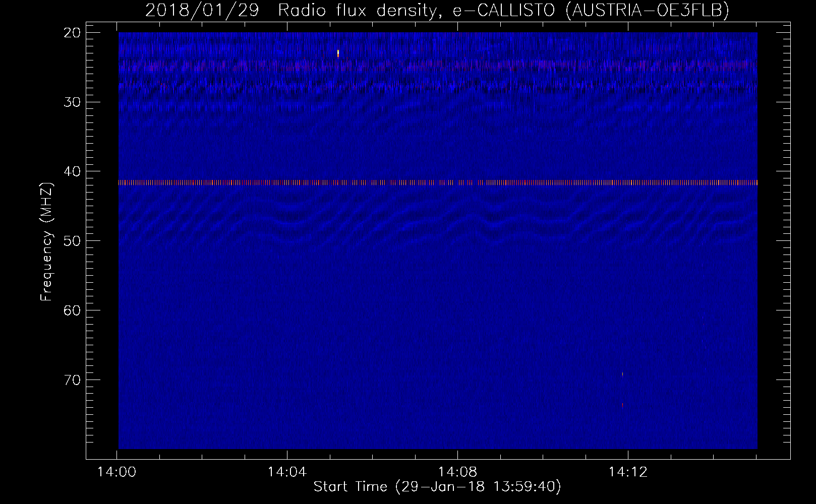Click the 70 frequency tick label
The width and height of the screenshot is (816, 504).
click(x=73, y=380)
